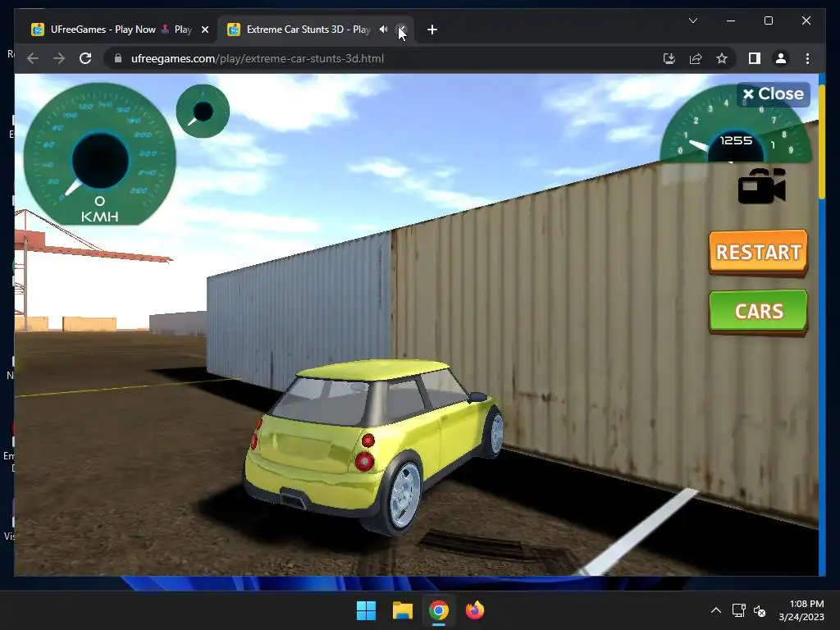840x630 pixels.
Task: Close the game overlay with the Close button
Action: tap(773, 94)
